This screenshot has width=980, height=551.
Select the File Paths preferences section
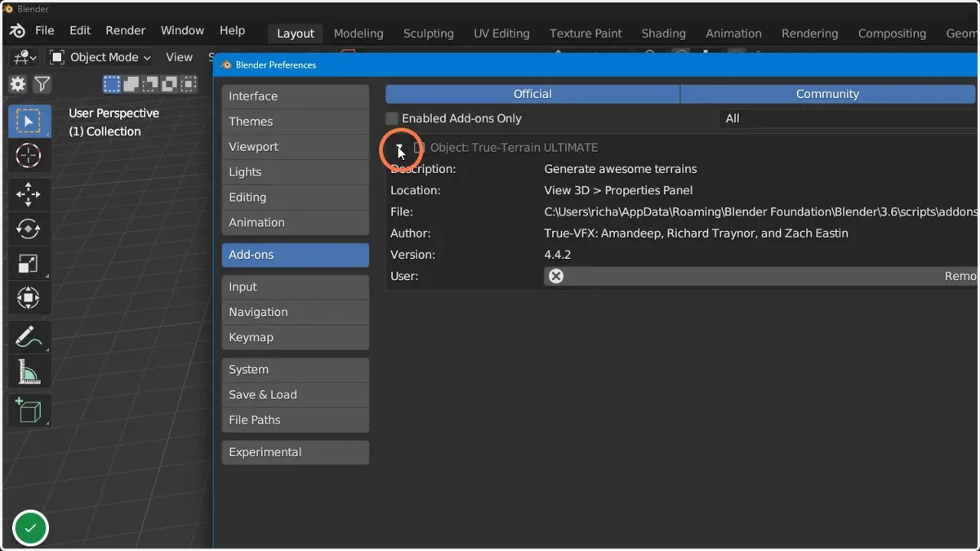[x=295, y=420]
